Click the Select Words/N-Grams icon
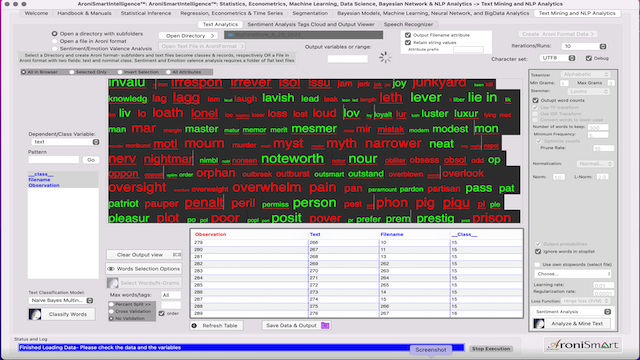Viewport: 640px width, 360px height. [113, 282]
